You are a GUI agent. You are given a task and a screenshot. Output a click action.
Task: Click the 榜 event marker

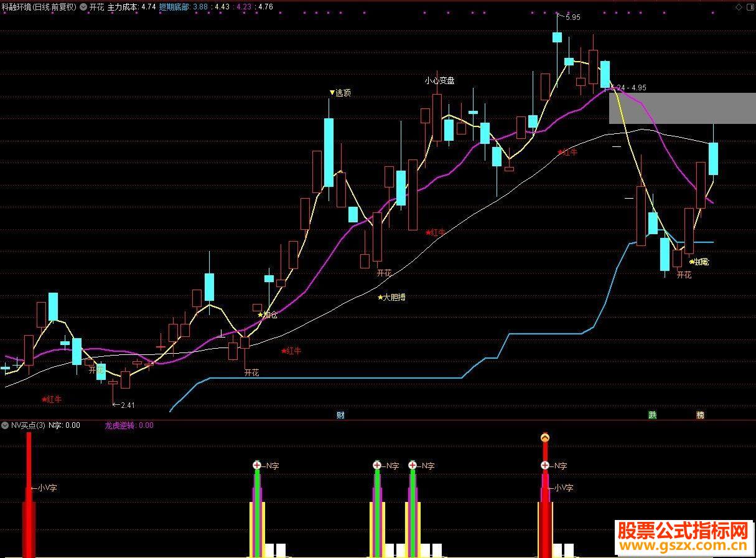point(700,415)
